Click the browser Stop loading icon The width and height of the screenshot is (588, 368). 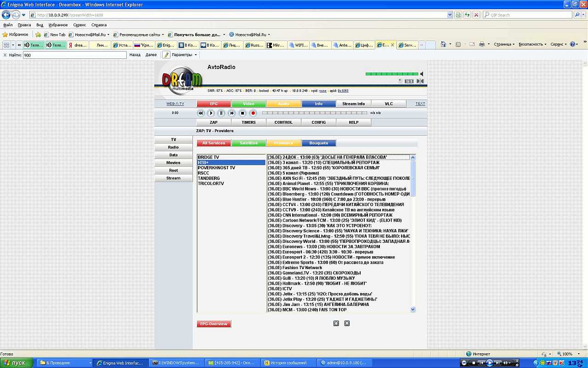[x=476, y=15]
